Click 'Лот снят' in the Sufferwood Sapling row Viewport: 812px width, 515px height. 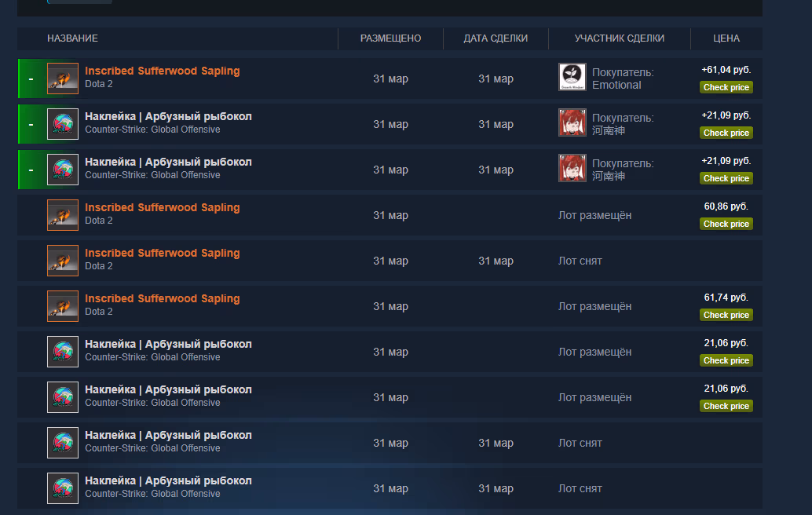pyautogui.click(x=580, y=261)
